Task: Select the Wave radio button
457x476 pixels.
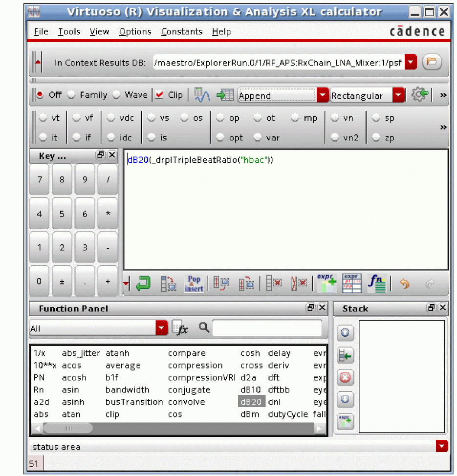Action: tap(116, 95)
